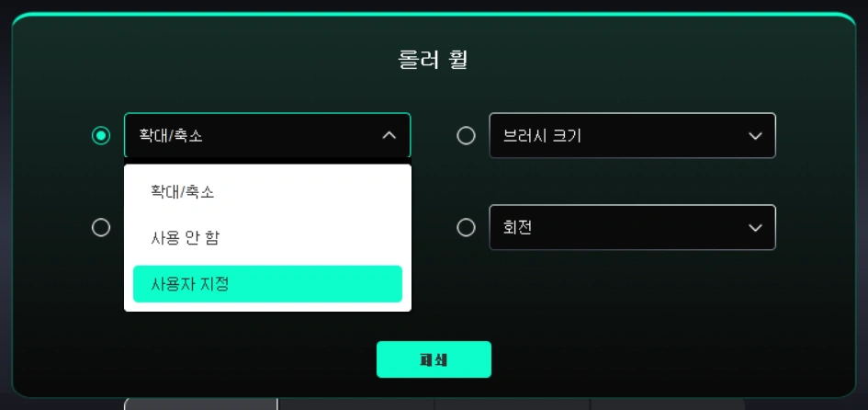Click the second tab segment below the dialog
868x410 pixels.
point(356,404)
